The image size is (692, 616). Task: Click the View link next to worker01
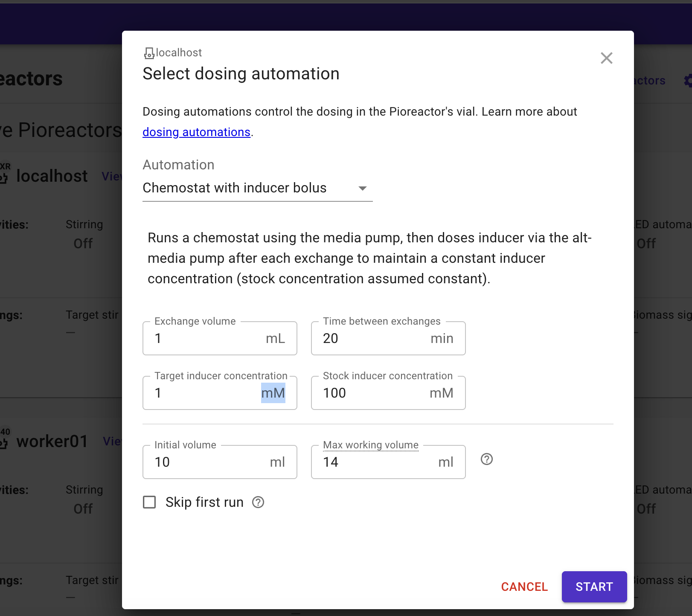[x=113, y=442]
